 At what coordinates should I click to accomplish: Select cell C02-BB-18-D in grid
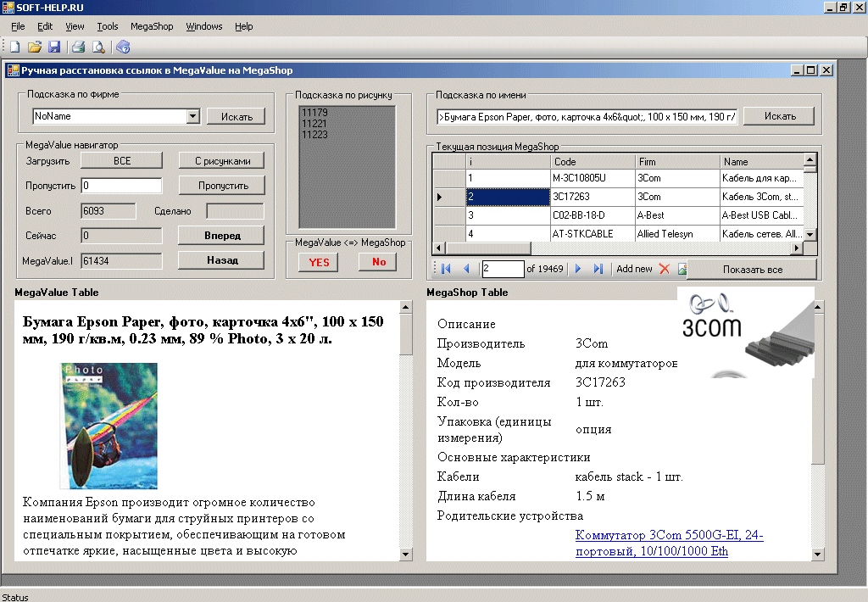click(593, 215)
